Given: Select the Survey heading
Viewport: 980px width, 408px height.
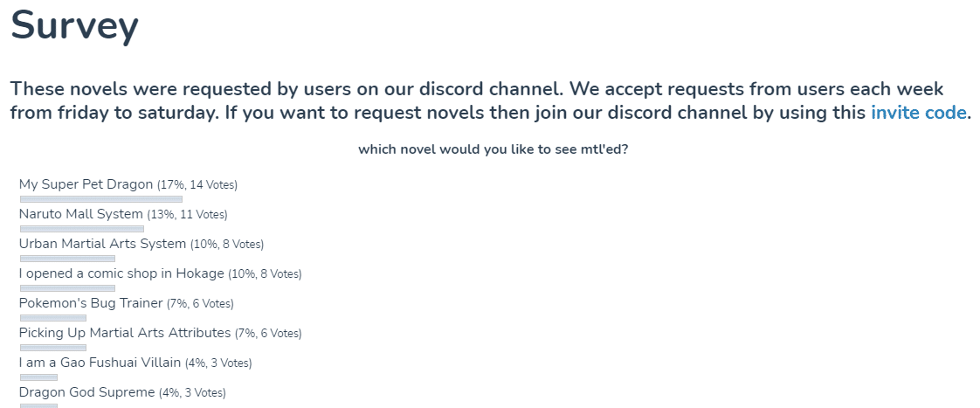Looking at the screenshot, I should pos(74,25).
